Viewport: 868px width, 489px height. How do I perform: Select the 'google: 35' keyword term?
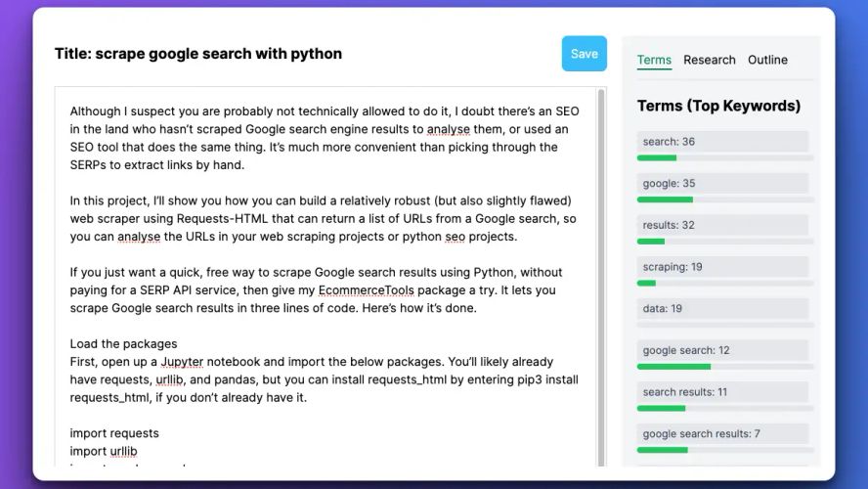point(722,183)
